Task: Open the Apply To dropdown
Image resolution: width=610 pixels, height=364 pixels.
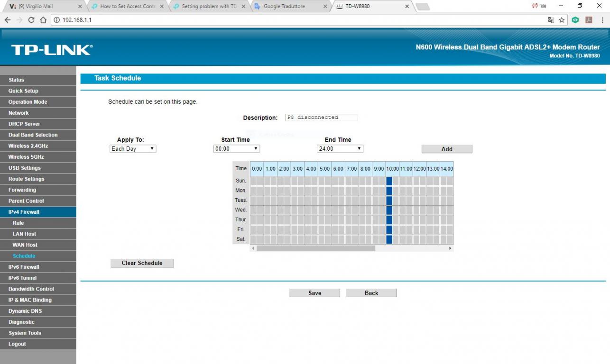Action: click(x=133, y=149)
